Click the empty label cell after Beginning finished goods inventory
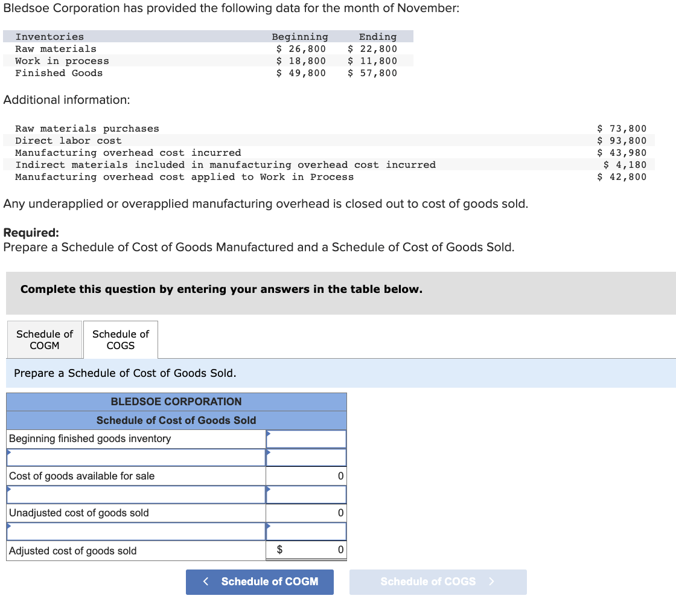This screenshot has height=616, width=676. click(x=135, y=457)
